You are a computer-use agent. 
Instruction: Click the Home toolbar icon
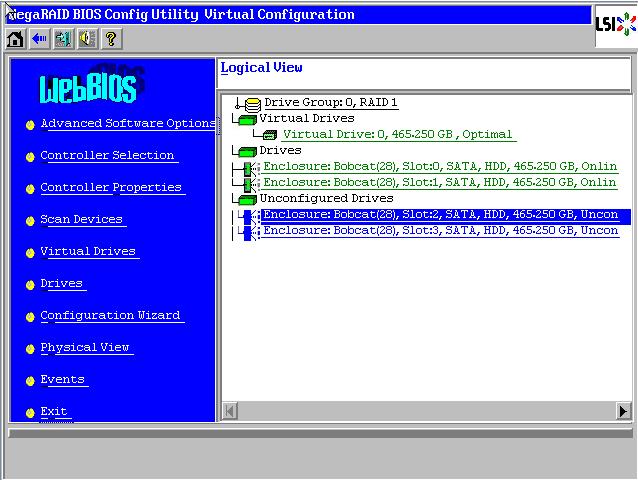click(x=15, y=39)
